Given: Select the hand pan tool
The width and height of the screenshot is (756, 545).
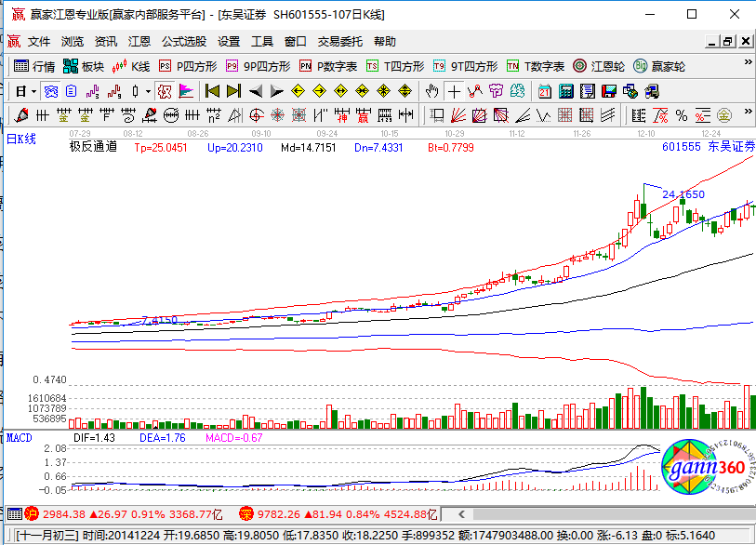Looking at the screenshot, I should click(432, 91).
